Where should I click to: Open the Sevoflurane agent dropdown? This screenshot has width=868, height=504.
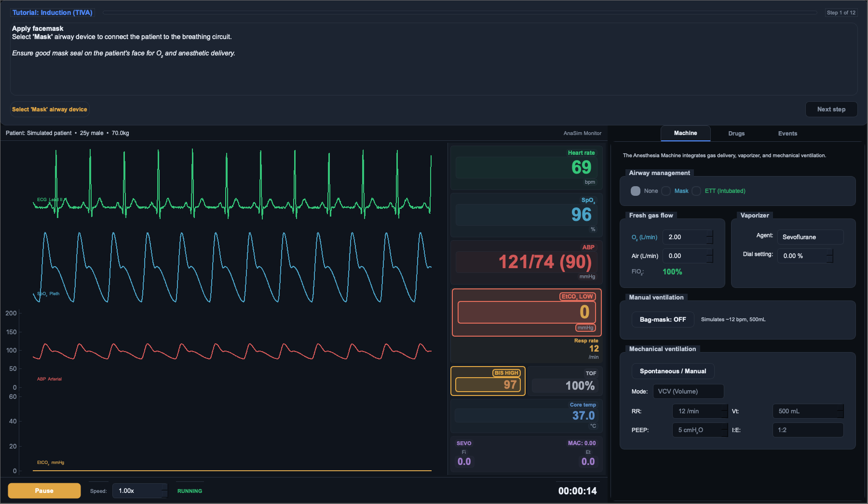coord(810,237)
